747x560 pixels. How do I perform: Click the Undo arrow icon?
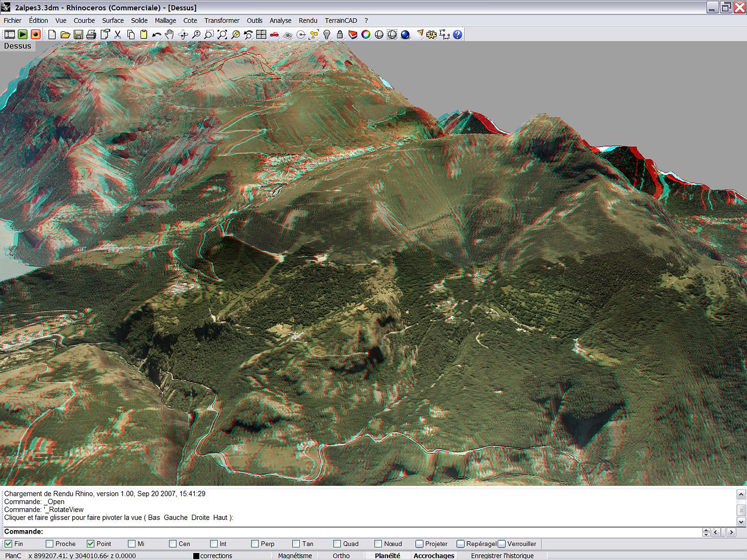point(156,34)
